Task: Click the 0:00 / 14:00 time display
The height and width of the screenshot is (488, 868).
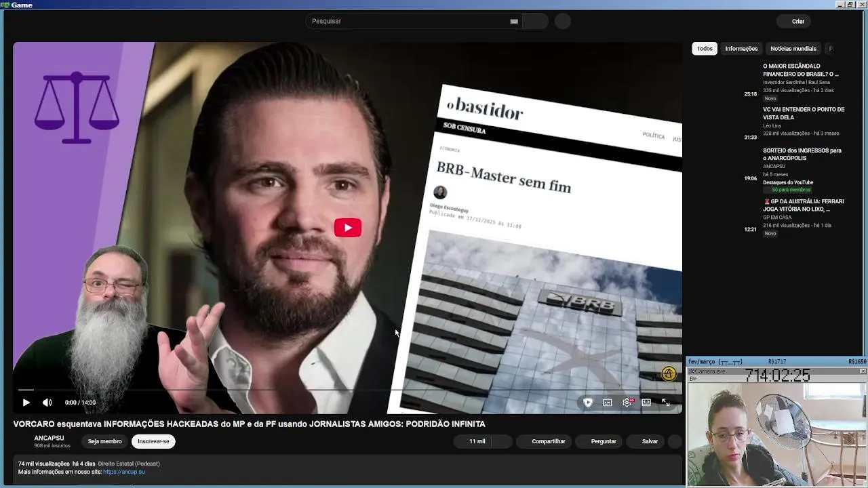Action: (x=80, y=403)
